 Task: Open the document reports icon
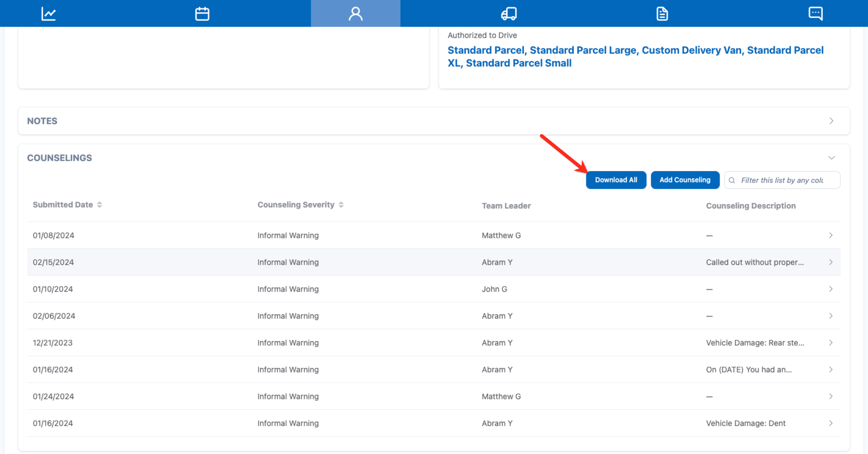click(662, 14)
